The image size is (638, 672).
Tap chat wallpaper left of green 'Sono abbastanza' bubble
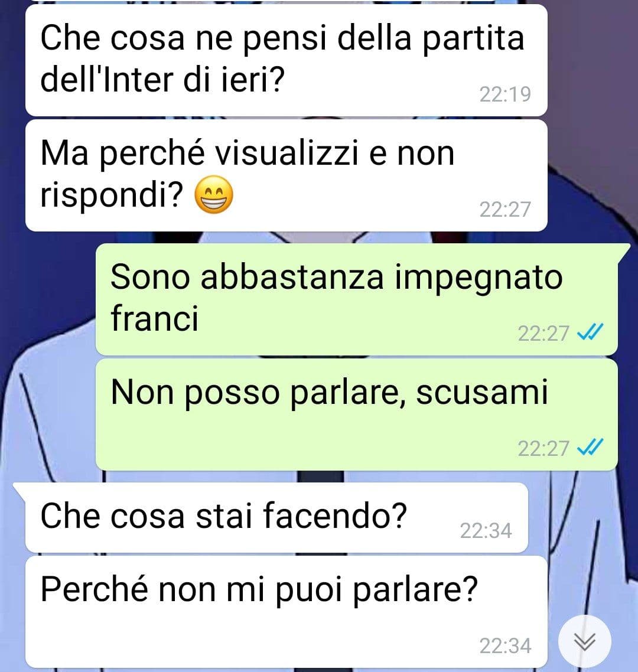click(x=47, y=299)
